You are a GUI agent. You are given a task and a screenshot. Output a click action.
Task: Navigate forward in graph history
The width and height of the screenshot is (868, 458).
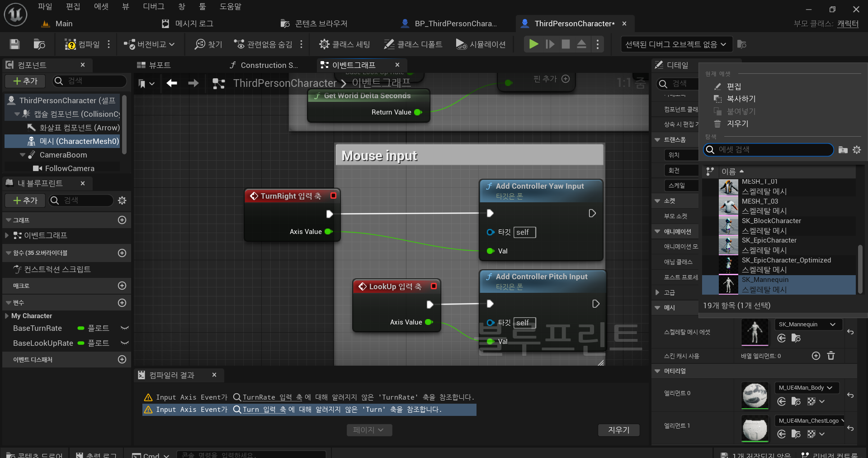pyautogui.click(x=193, y=83)
